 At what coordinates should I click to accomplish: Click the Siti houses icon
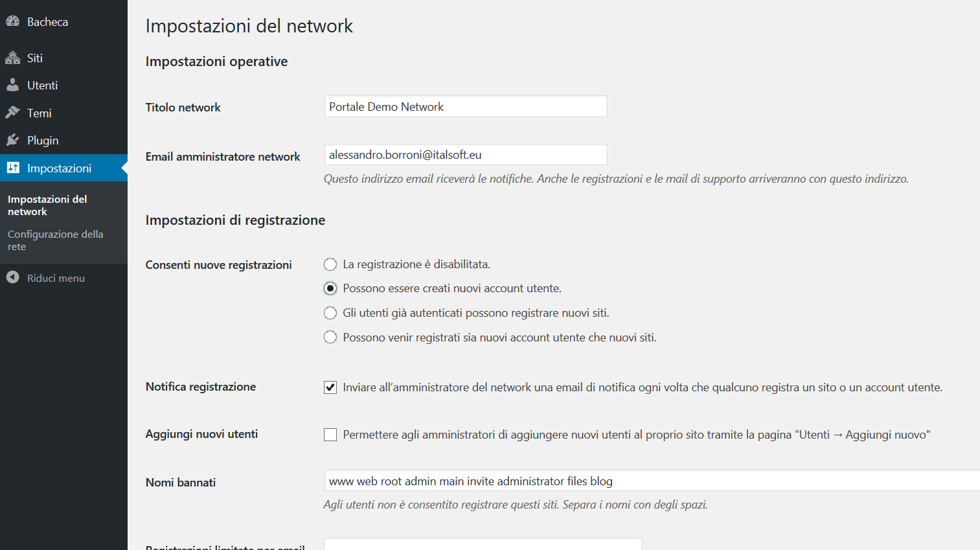[x=13, y=58]
